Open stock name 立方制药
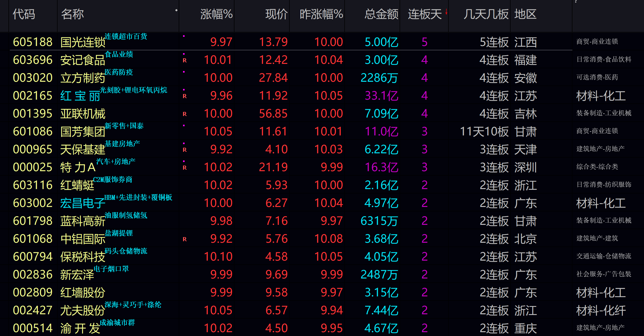This screenshot has height=336, width=644. (x=83, y=78)
